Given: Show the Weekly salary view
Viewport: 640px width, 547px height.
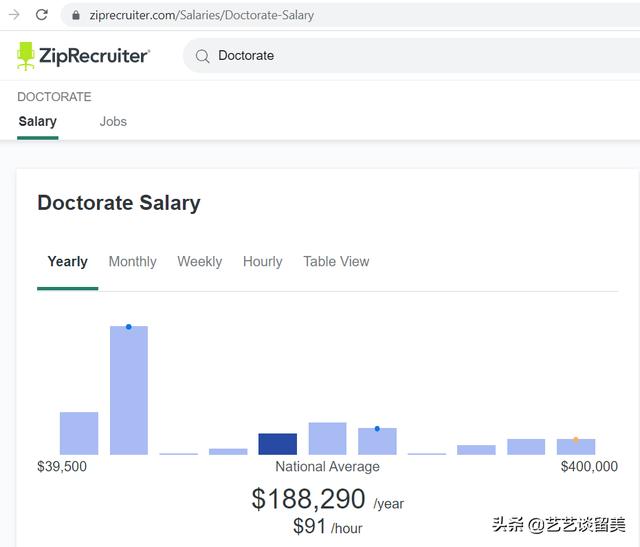Looking at the screenshot, I should 200,262.
